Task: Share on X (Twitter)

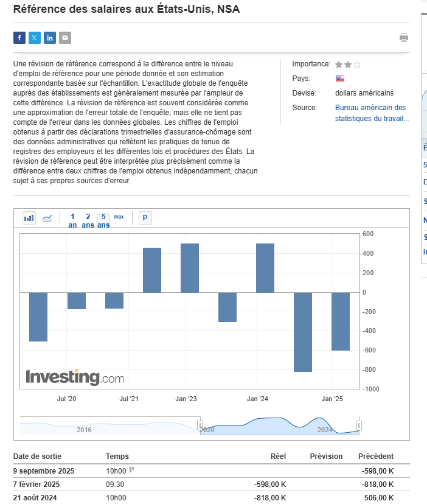Action: click(x=35, y=38)
